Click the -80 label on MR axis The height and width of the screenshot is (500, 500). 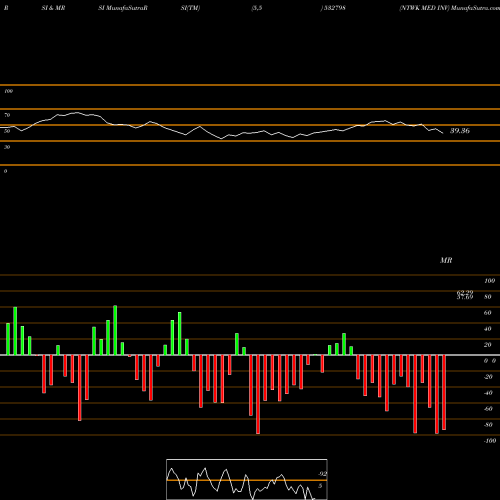[x=488, y=425]
